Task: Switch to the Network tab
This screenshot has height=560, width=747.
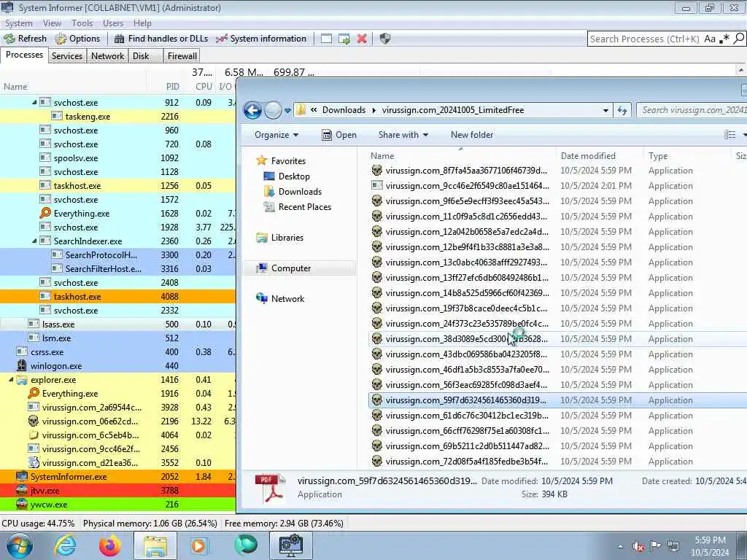Action: (108, 56)
